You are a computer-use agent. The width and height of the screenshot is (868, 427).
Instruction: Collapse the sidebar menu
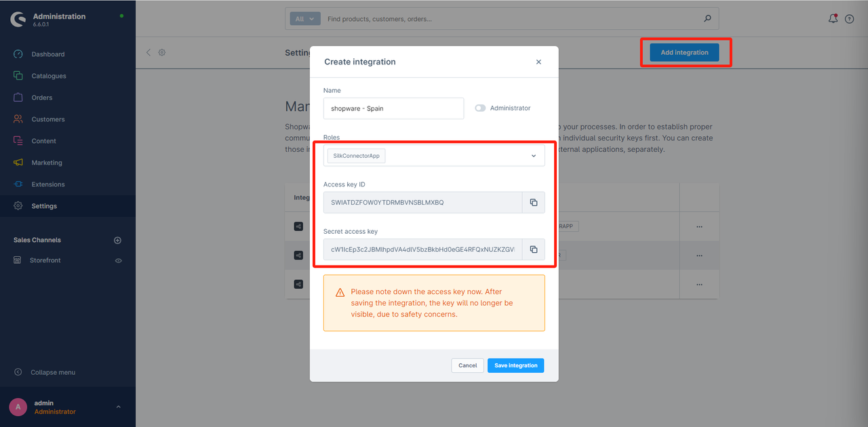click(x=52, y=372)
